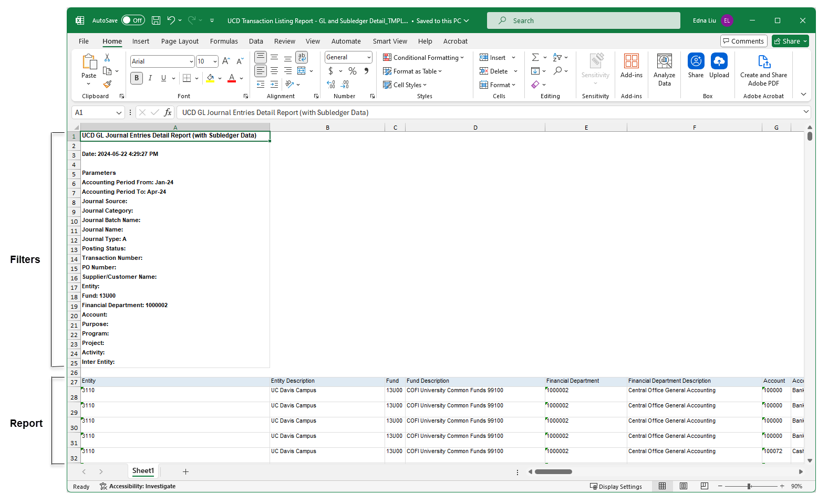Image resolution: width=828 pixels, height=504 pixels.
Task: Click the AutoSum sigma icon
Action: point(535,57)
